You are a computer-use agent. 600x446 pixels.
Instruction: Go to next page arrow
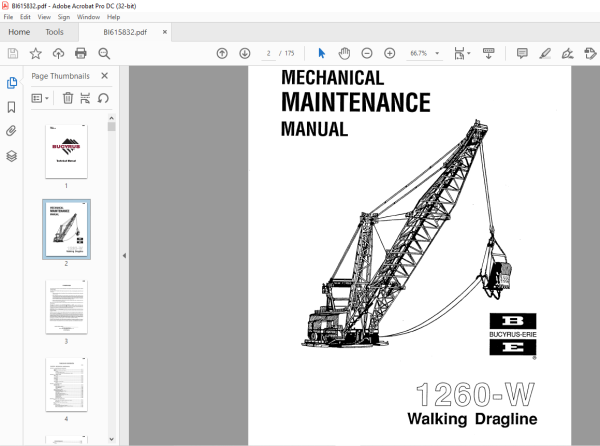coord(245,53)
